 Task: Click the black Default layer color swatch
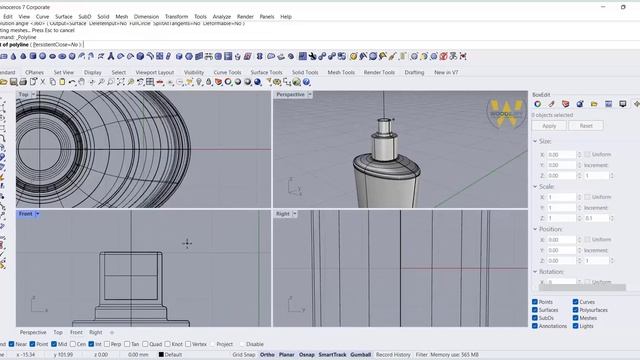pyautogui.click(x=161, y=355)
